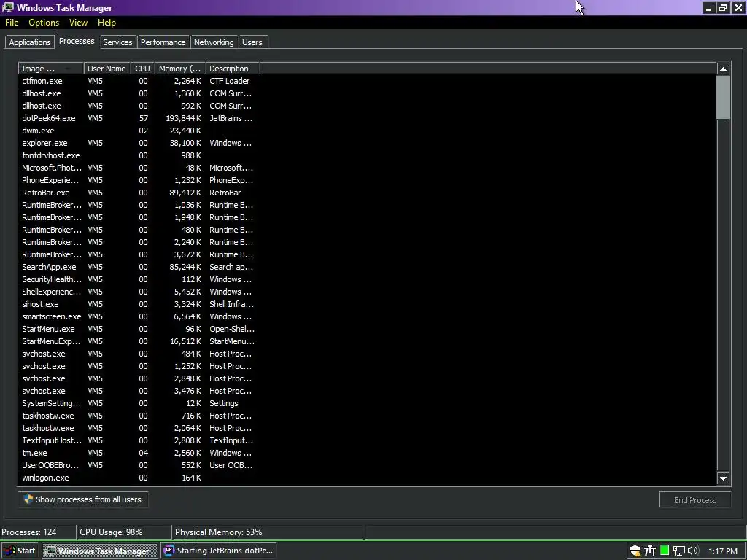Select the winlogon.exe process
Image resolution: width=747 pixels, height=560 pixels.
coord(138,477)
